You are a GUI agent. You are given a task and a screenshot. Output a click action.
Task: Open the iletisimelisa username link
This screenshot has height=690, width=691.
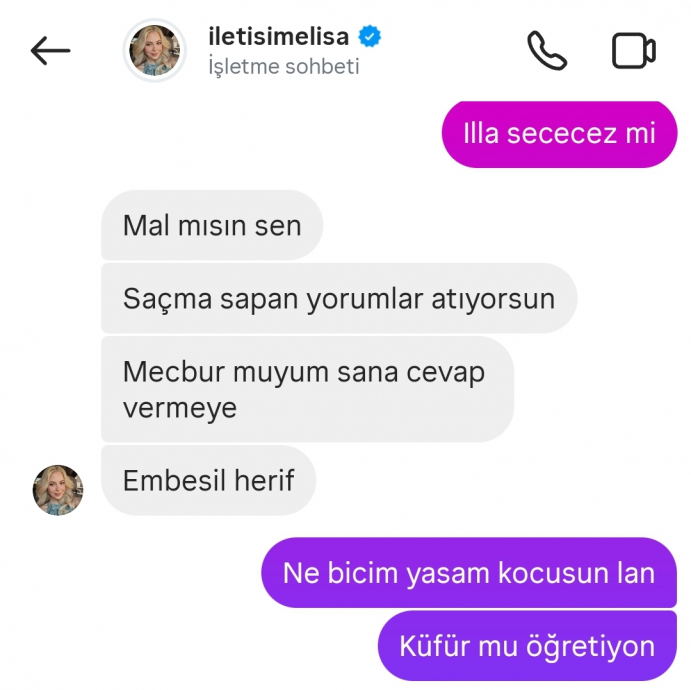pyautogui.click(x=279, y=36)
